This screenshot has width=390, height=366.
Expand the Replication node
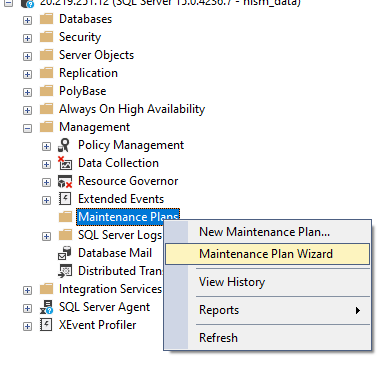(27, 74)
